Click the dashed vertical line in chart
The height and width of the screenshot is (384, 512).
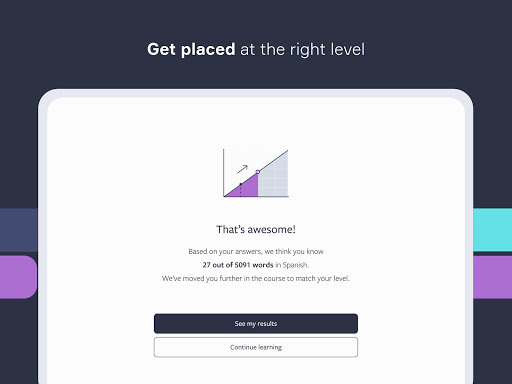[x=241, y=191]
